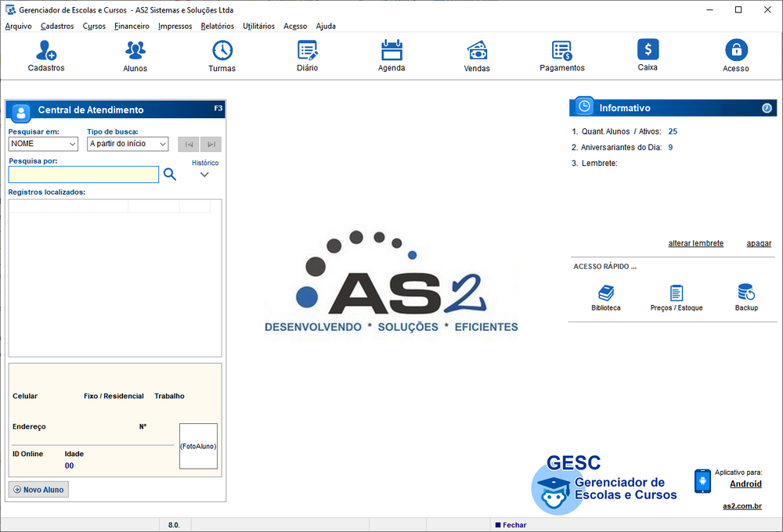The width and height of the screenshot is (783, 532).
Task: Click the Pesquisa por input field
Action: 83,174
